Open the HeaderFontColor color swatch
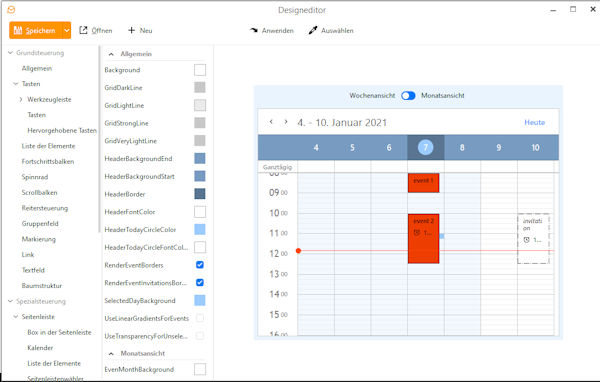 (x=200, y=212)
